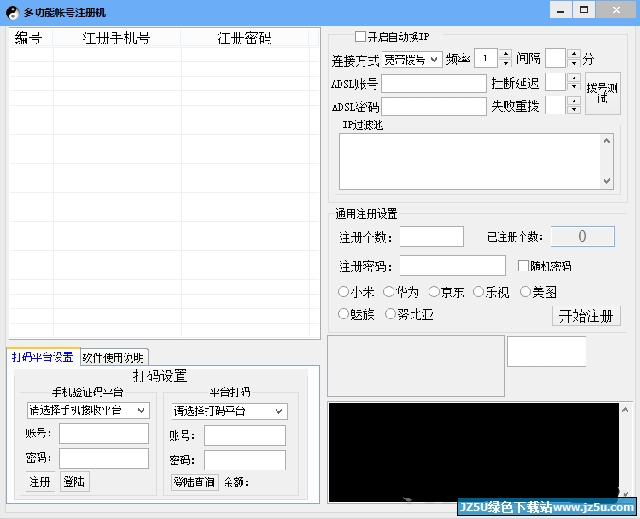Viewport: 640px width, 519px height.
Task: Click the 编号 column header
Action: click(x=31, y=38)
